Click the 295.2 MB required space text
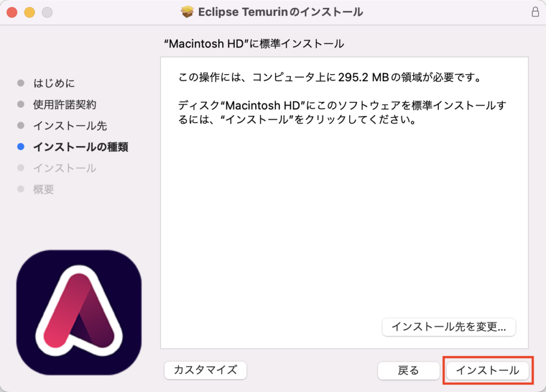 (364, 77)
